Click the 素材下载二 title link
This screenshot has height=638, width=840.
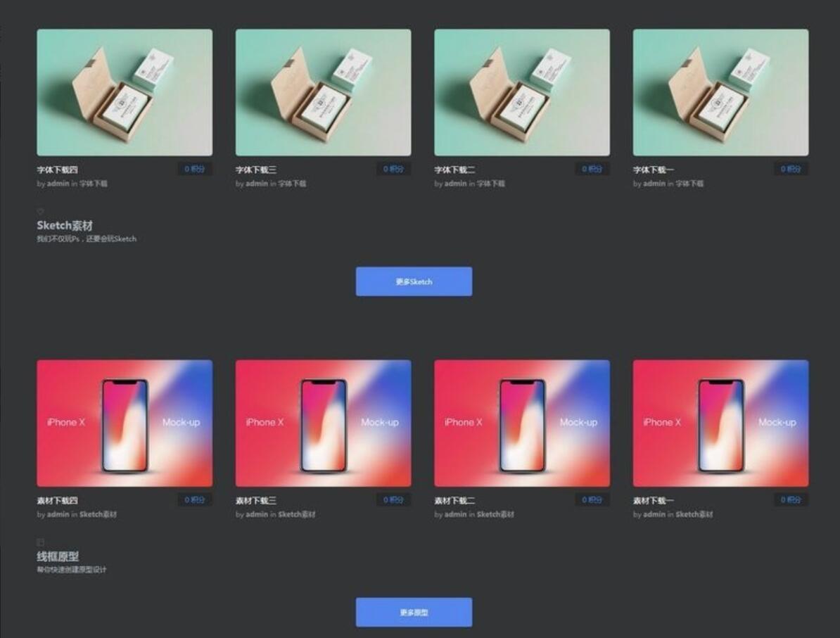454,501
